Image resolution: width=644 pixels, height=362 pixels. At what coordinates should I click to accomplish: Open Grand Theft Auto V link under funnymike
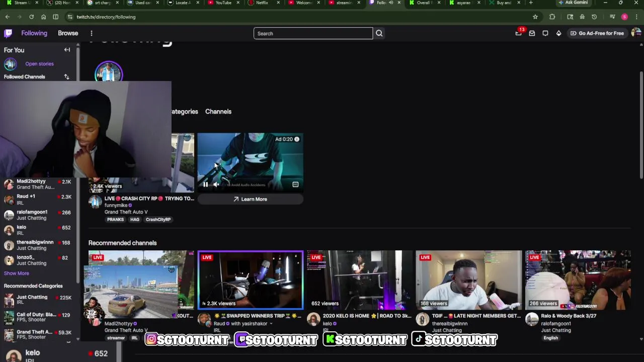coord(126,212)
